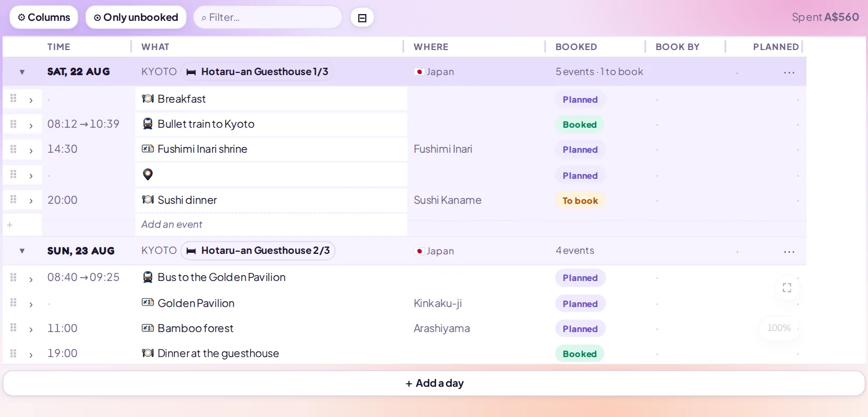Screen dimensions: 868x417
Task: Click the Add an event field
Action: click(x=271, y=225)
